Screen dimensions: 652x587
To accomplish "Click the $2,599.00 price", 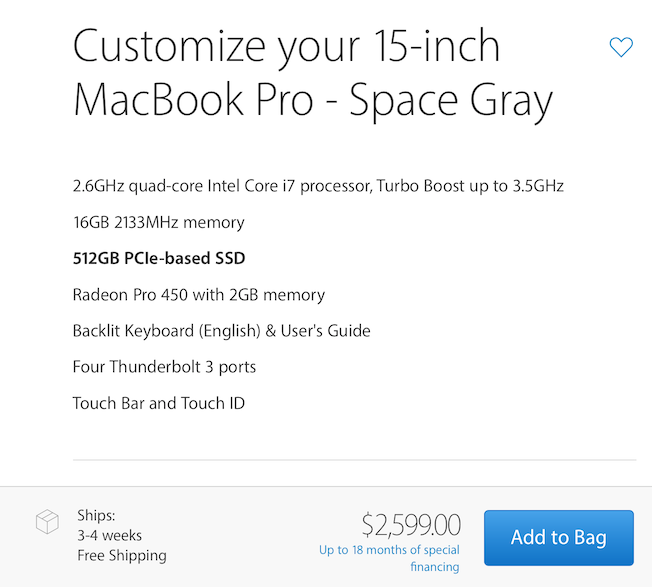I will tap(411, 524).
